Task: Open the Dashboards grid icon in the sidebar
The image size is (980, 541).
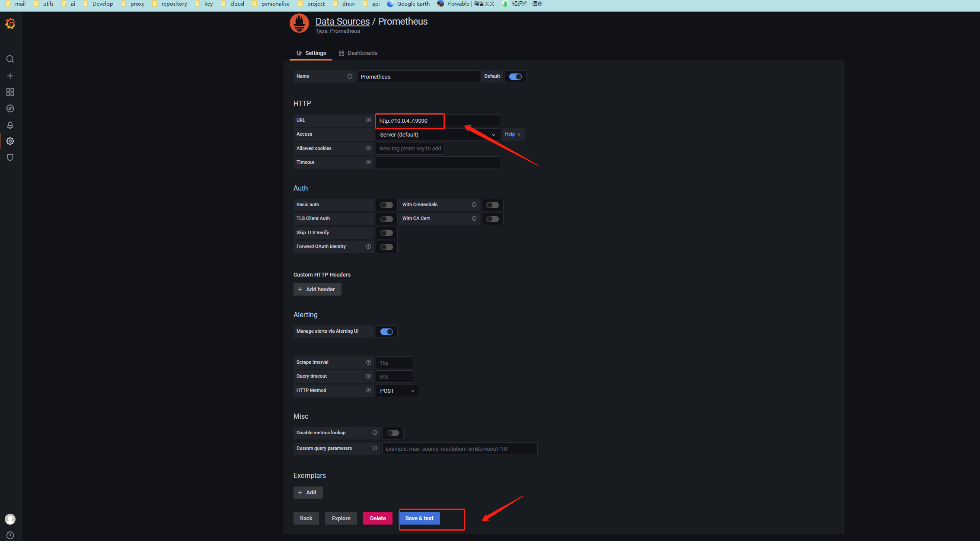Action: click(x=10, y=92)
